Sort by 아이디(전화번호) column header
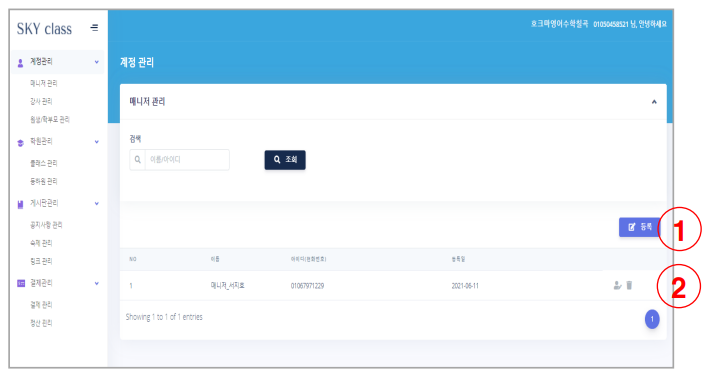The image size is (704, 375). click(x=308, y=259)
